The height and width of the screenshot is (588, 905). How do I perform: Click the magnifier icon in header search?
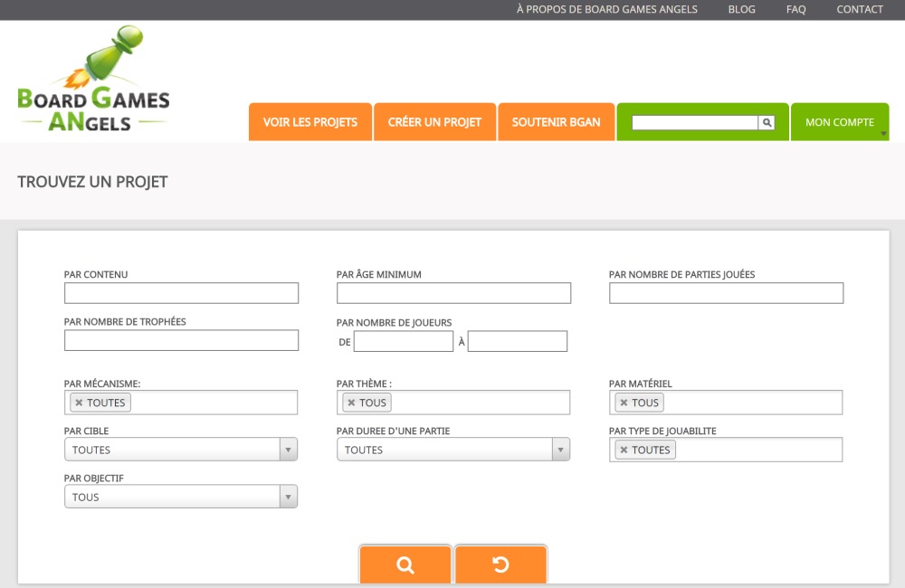click(x=767, y=122)
